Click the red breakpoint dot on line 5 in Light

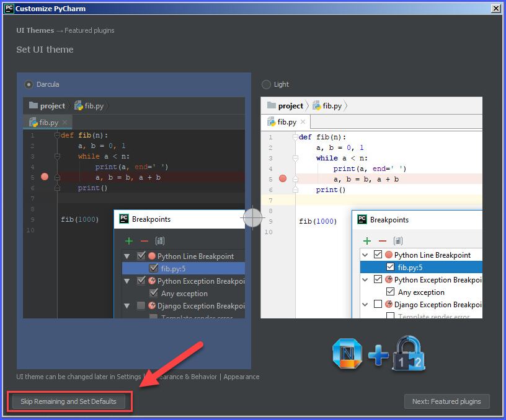tap(283, 178)
